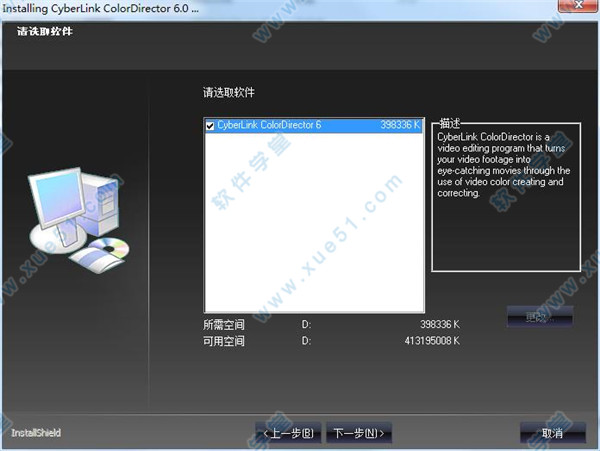The image size is (600, 451).
Task: Toggle the CyberLink ColorDirector 6 checkbox
Action: [210, 126]
